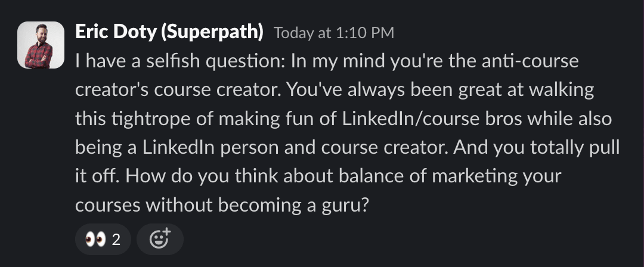Click the reaction count number 2

(x=116, y=240)
